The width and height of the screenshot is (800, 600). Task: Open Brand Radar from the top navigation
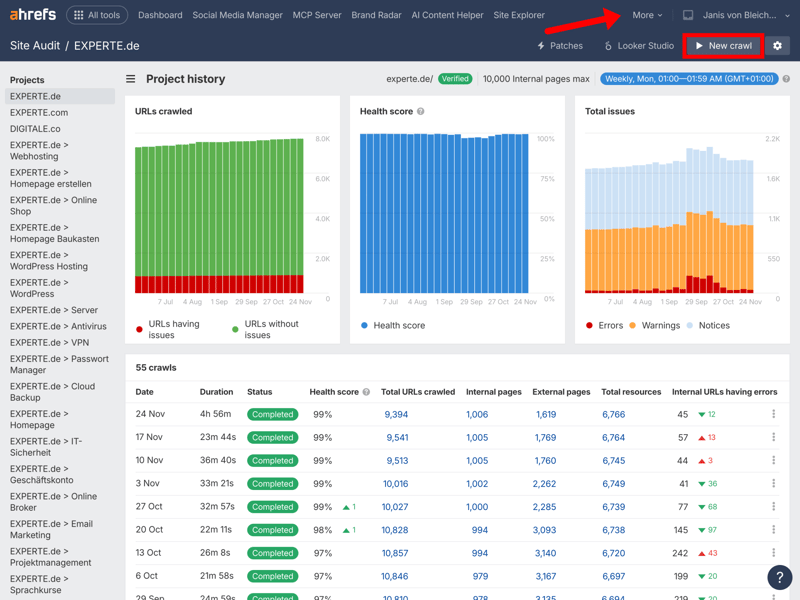tap(376, 15)
